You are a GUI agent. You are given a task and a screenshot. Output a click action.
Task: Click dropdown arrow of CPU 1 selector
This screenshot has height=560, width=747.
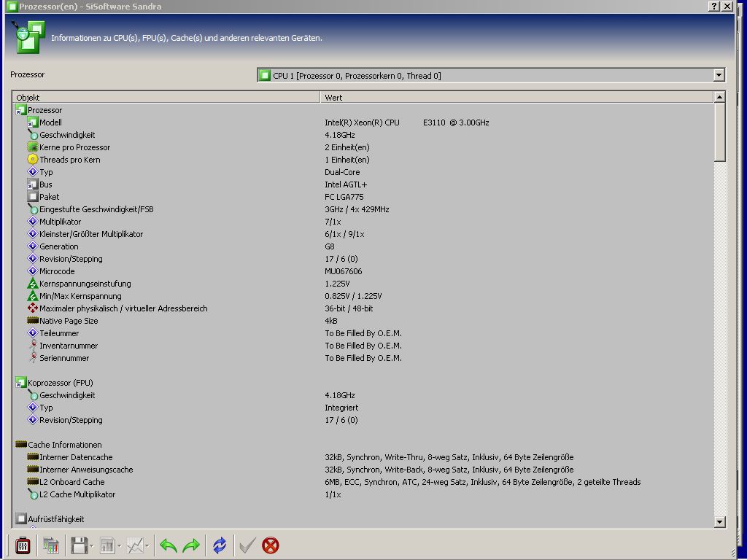719,75
